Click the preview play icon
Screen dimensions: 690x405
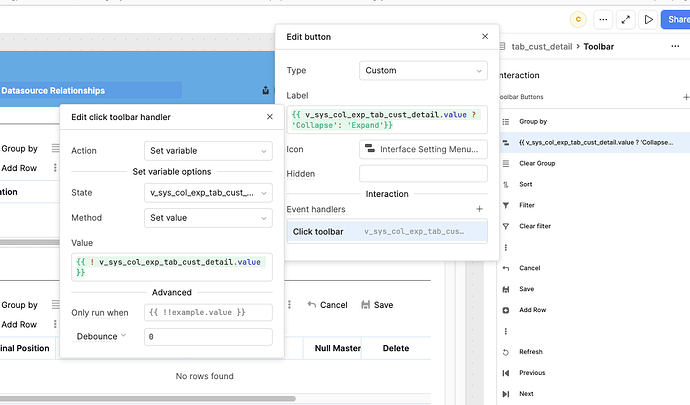(648, 19)
